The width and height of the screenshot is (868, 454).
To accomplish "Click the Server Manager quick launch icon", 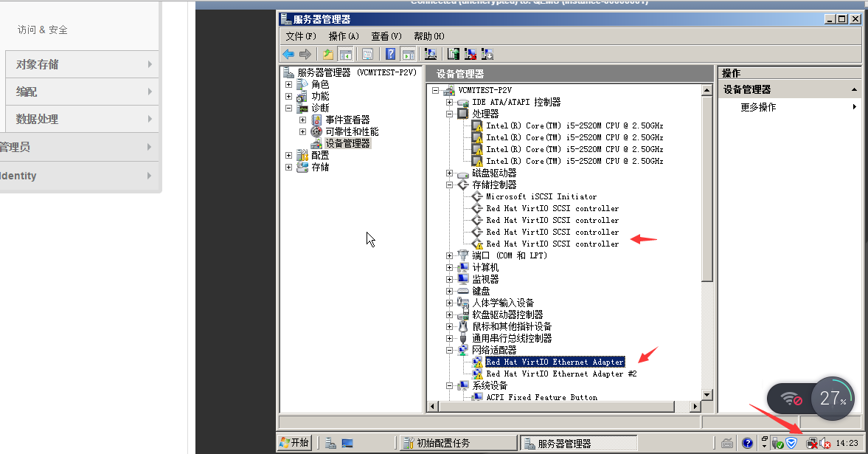I will tap(330, 443).
